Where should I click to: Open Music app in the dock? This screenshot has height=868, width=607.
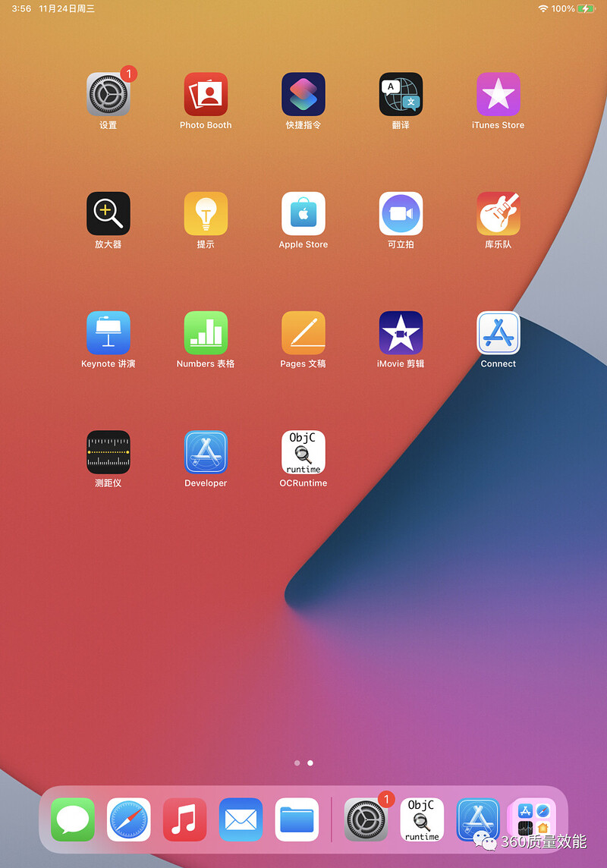pyautogui.click(x=185, y=819)
